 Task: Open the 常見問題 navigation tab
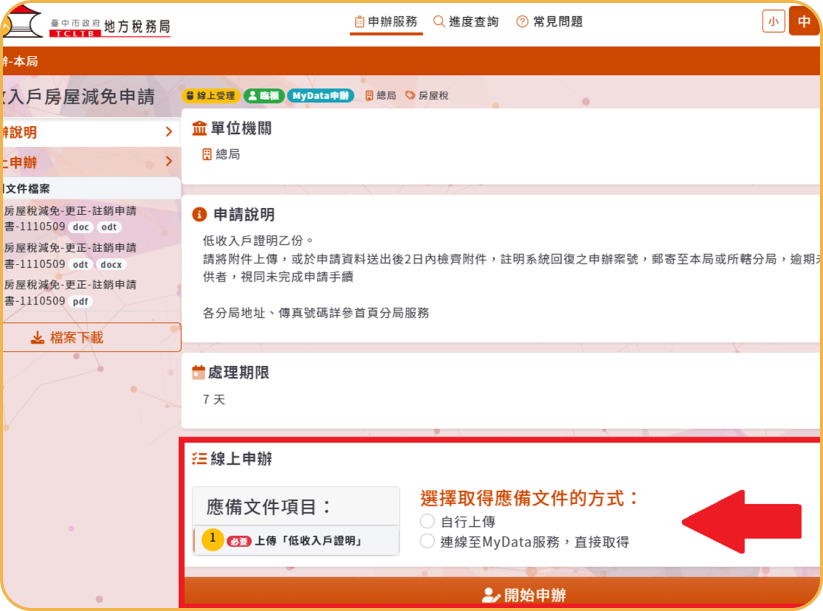549,21
